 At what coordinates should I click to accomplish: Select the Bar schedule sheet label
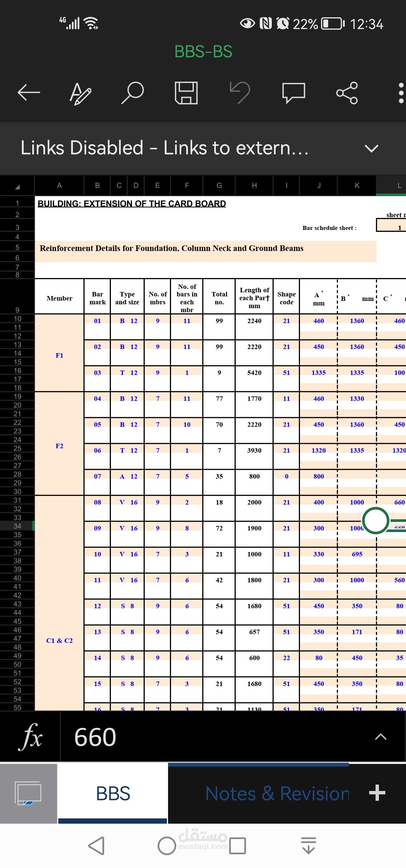[330, 228]
